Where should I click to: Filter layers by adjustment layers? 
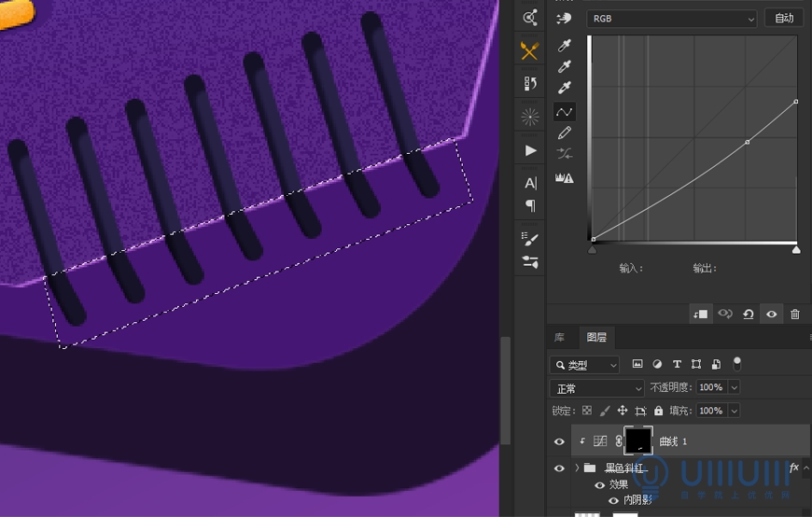[657, 364]
